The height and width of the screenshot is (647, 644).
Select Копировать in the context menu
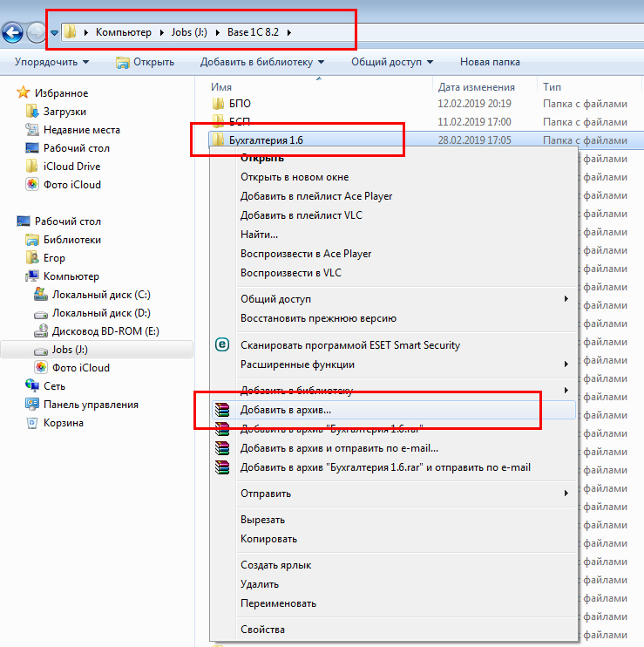268,539
